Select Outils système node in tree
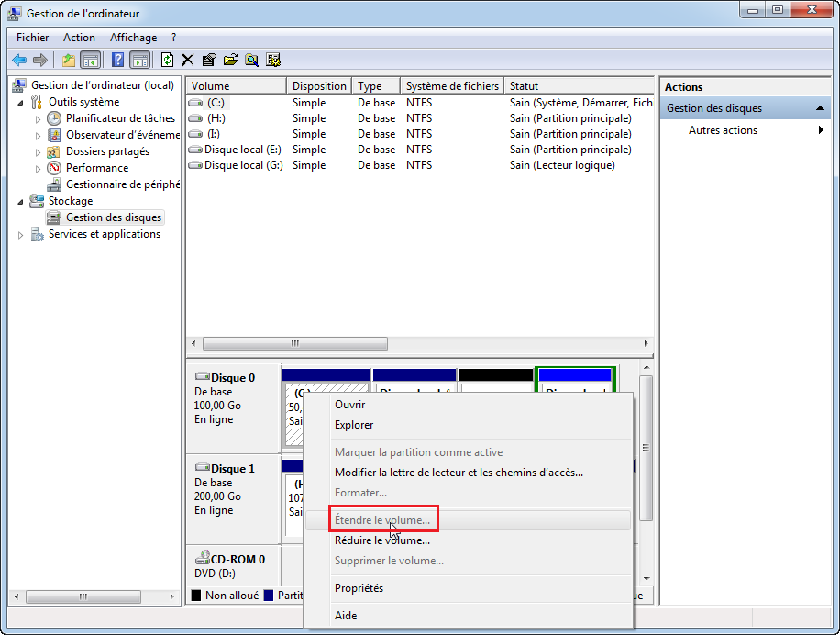 83,102
